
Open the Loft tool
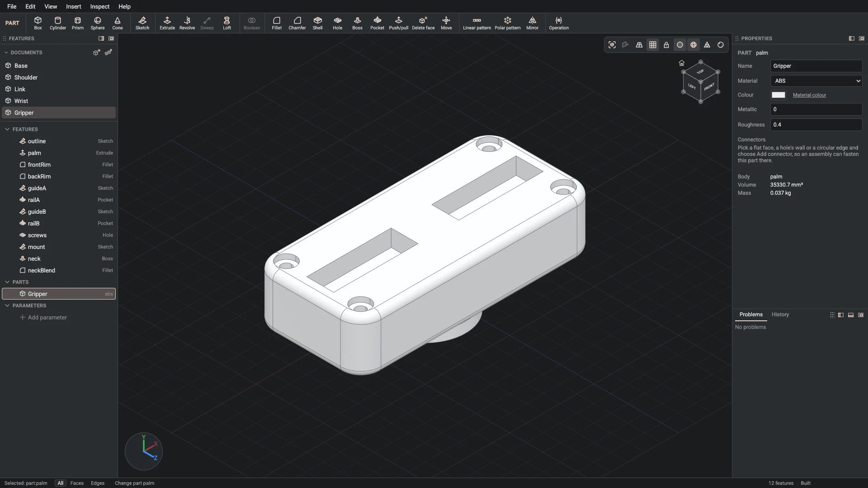pyautogui.click(x=227, y=23)
